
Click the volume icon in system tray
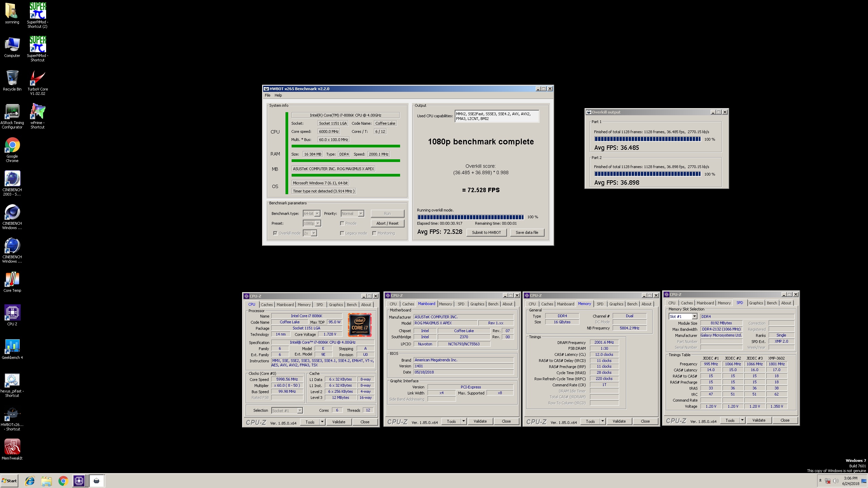pos(835,481)
